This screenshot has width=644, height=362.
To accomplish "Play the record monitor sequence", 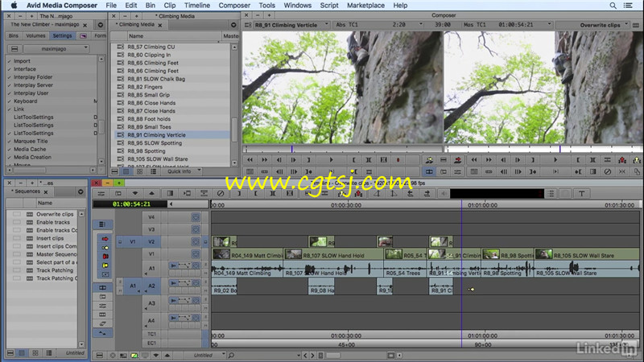I will tap(555, 160).
